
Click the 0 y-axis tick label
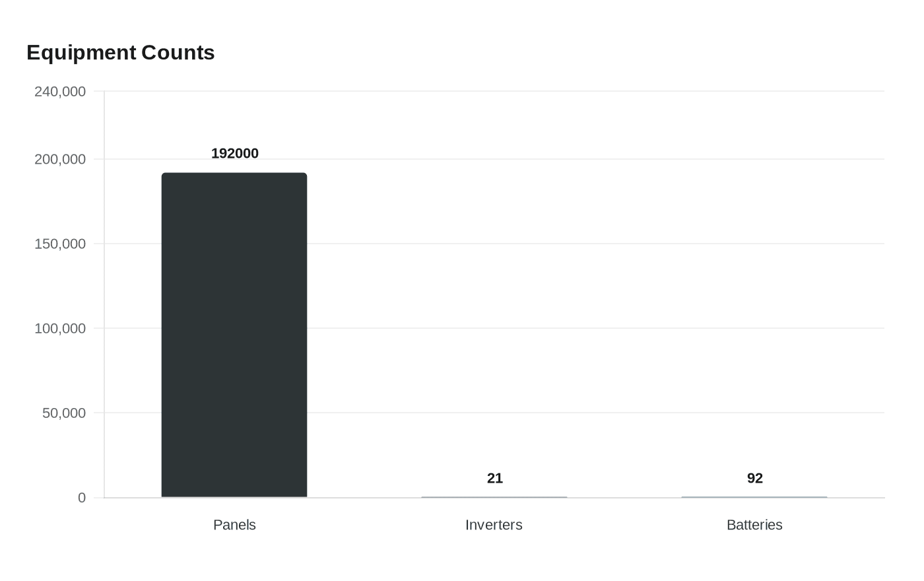coord(82,497)
